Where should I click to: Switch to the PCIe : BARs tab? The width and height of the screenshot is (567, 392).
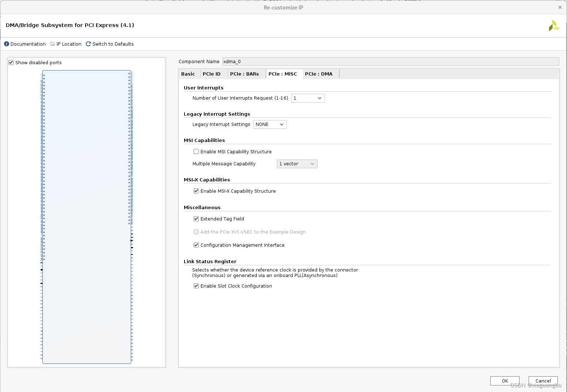click(x=244, y=74)
